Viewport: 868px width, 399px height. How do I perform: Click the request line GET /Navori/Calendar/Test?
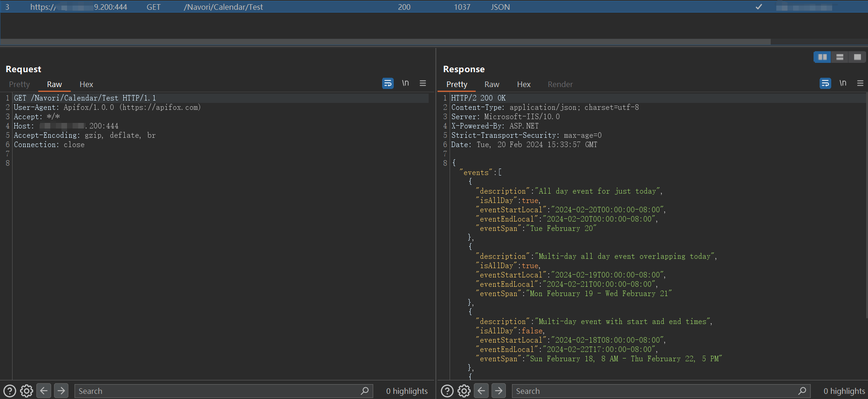(x=85, y=98)
